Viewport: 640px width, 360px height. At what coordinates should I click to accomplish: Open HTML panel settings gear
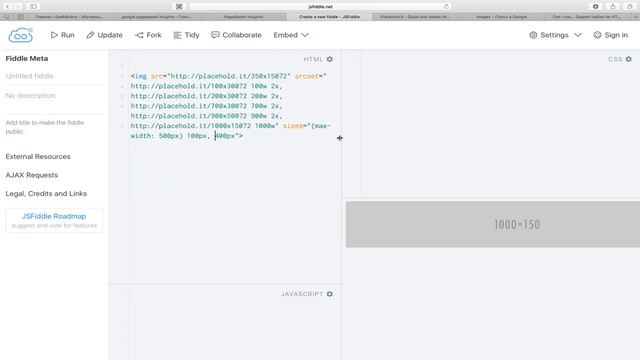pos(330,59)
